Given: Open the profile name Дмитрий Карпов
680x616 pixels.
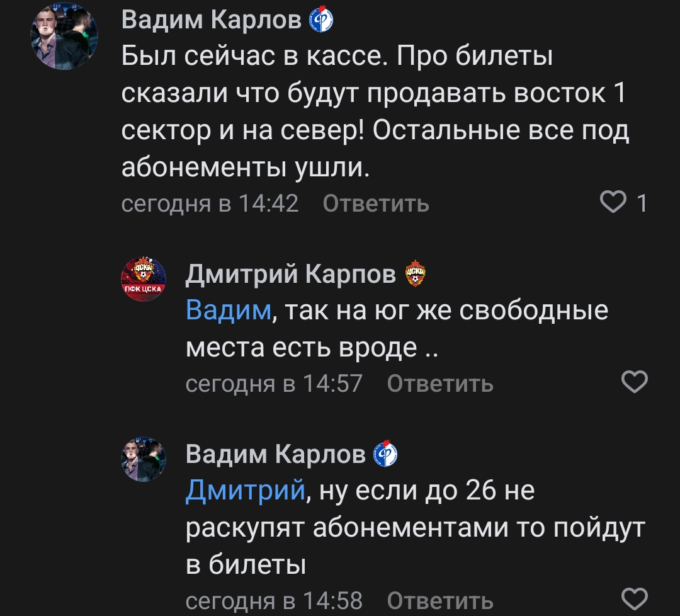Looking at the screenshot, I should pos(291,274).
